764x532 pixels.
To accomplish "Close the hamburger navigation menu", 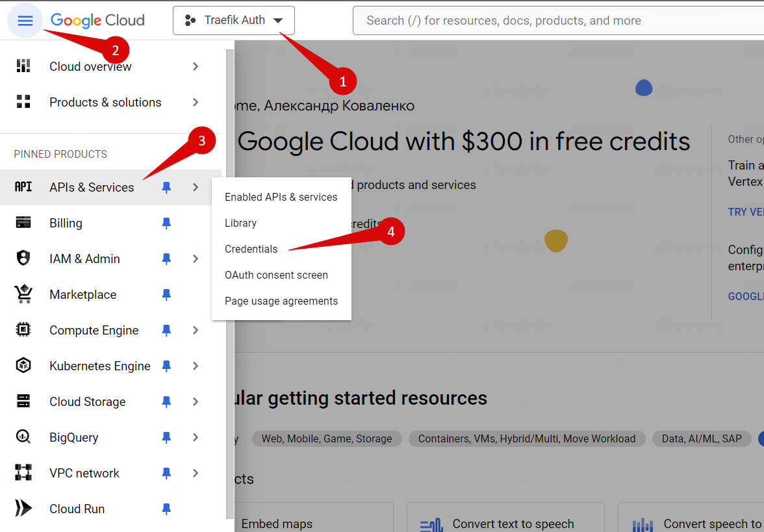I will [25, 21].
